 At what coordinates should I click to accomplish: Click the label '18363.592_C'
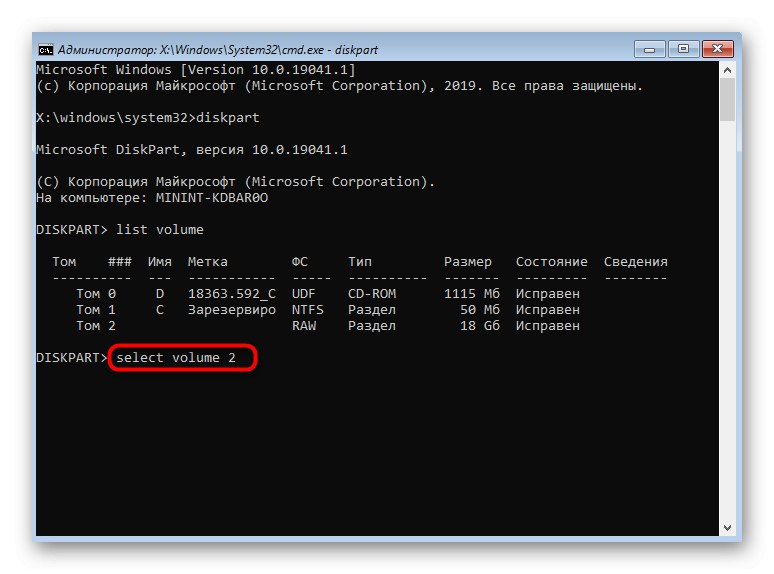click(232, 294)
